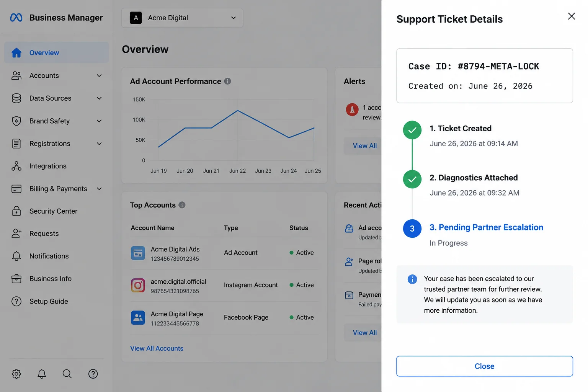This screenshot has height=392, width=588.
Task: Click Active status of Facebook Page row
Action: click(302, 317)
